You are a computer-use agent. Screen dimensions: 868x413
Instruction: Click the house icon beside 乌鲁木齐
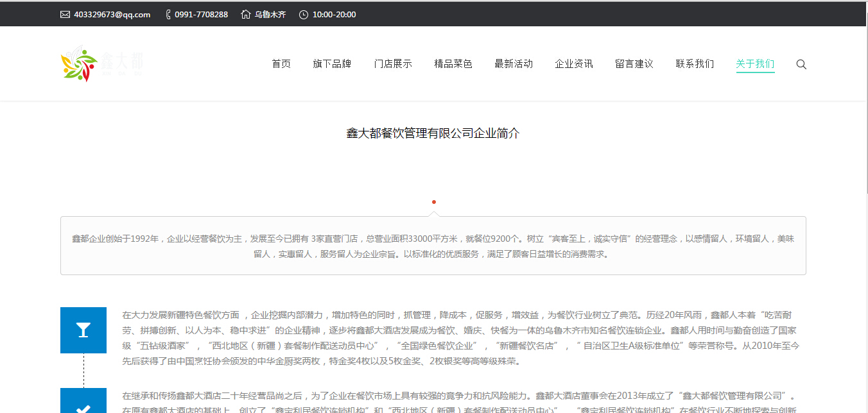246,15
